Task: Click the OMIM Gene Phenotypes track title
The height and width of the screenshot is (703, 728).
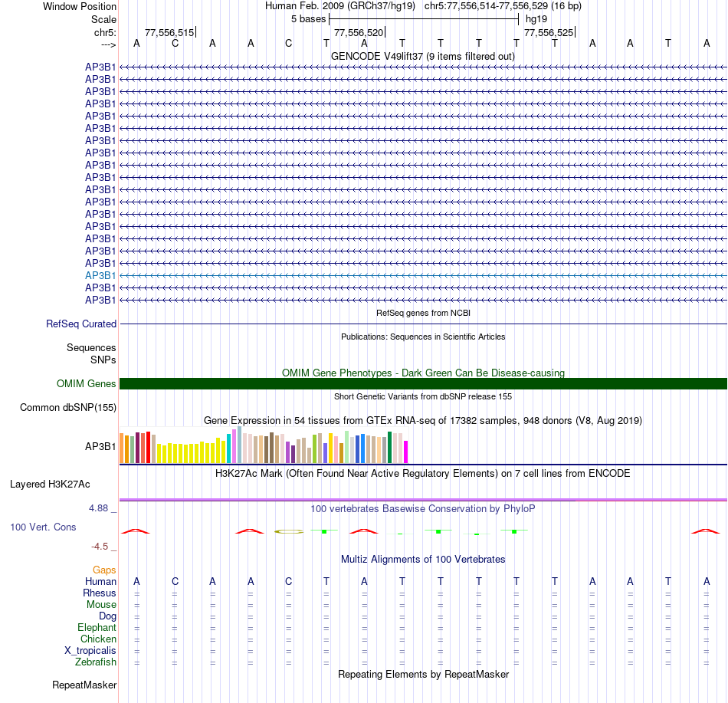Action: 423,373
